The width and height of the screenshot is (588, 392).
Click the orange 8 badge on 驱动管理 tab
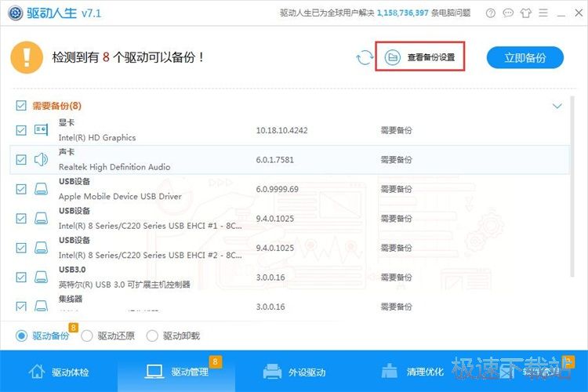click(x=216, y=361)
